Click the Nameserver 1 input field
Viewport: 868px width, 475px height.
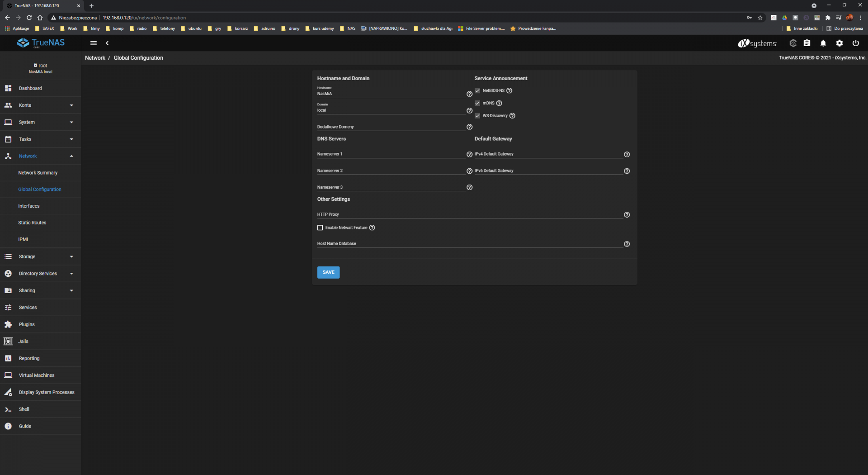click(391, 154)
